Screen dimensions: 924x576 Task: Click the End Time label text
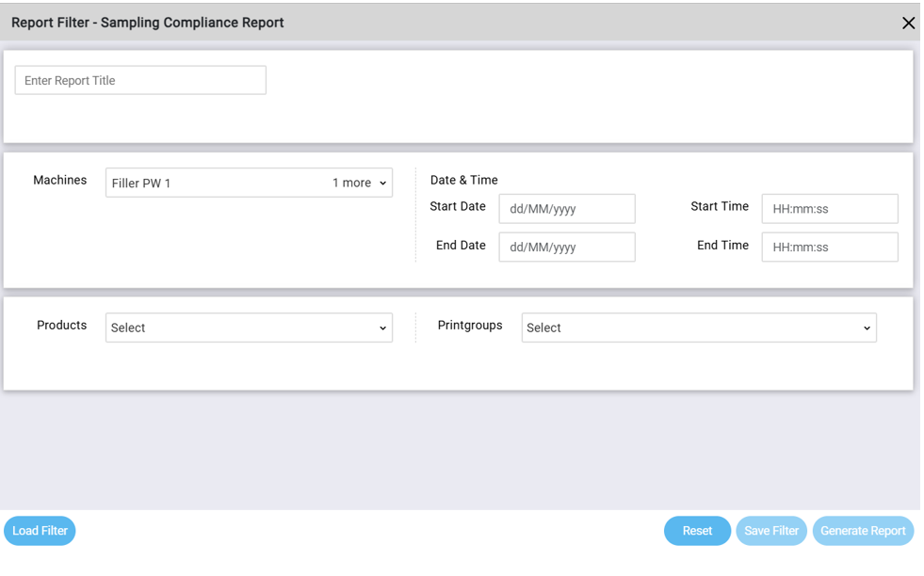click(x=722, y=246)
